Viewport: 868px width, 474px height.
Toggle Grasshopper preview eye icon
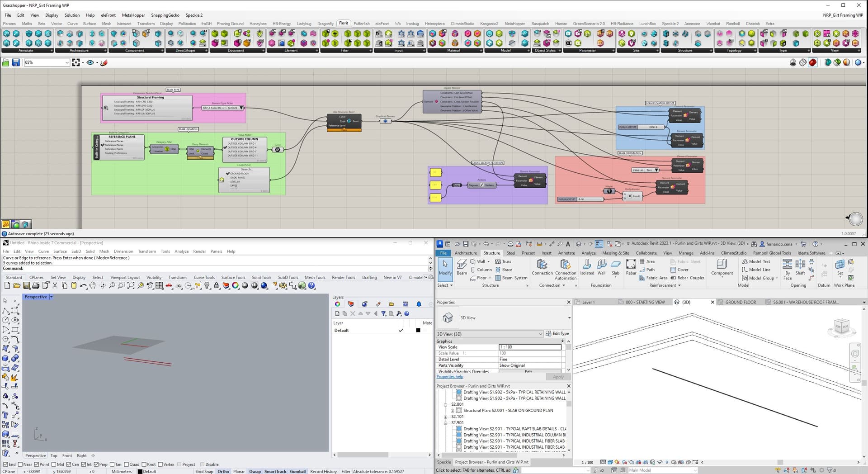[x=90, y=62]
